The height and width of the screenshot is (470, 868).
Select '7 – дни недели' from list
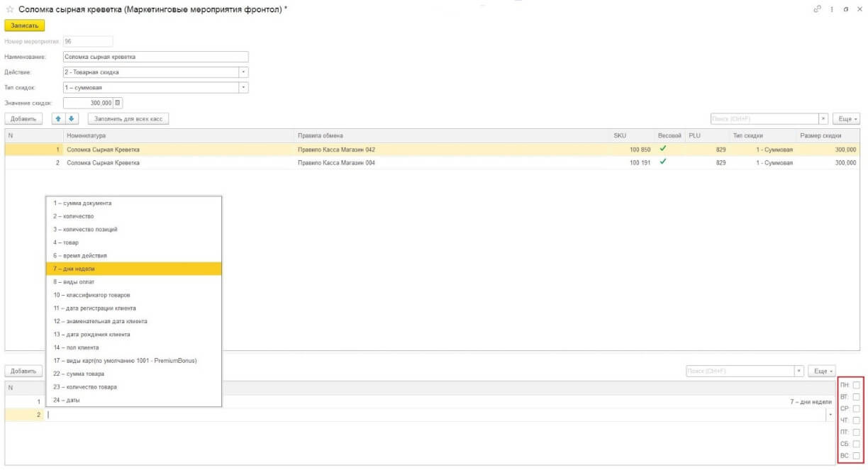coord(133,269)
